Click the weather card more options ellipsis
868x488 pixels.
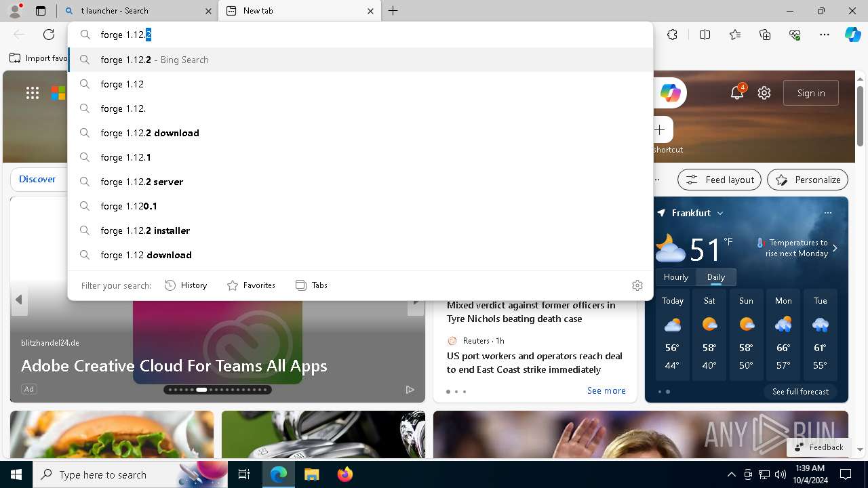pyautogui.click(x=828, y=213)
